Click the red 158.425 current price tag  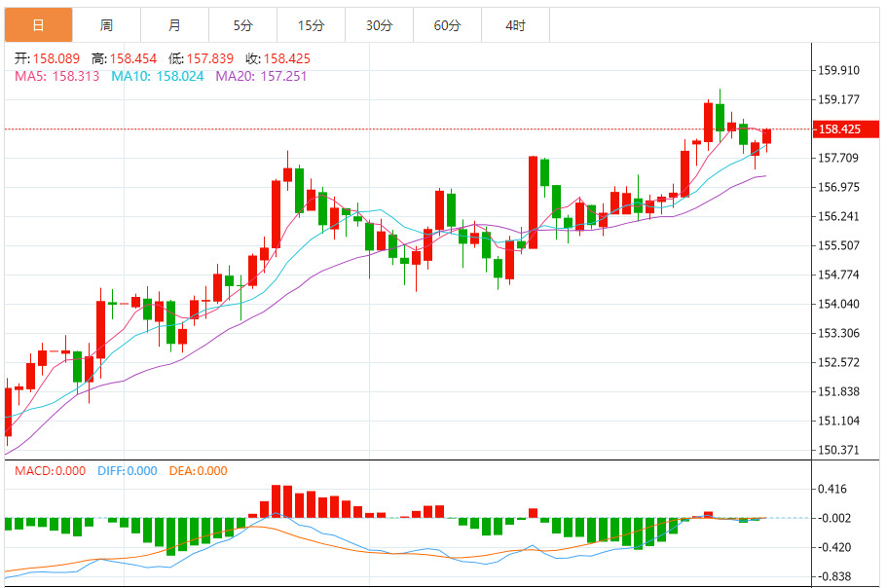pyautogui.click(x=838, y=129)
